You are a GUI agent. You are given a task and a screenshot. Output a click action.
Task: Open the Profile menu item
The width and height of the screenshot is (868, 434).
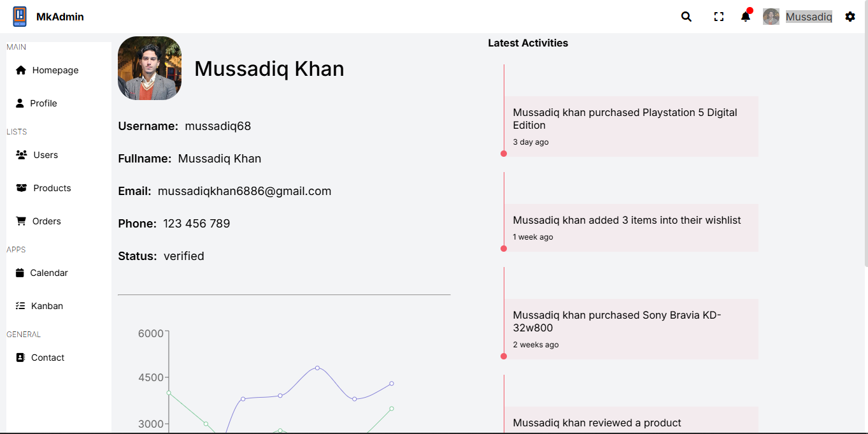point(43,103)
